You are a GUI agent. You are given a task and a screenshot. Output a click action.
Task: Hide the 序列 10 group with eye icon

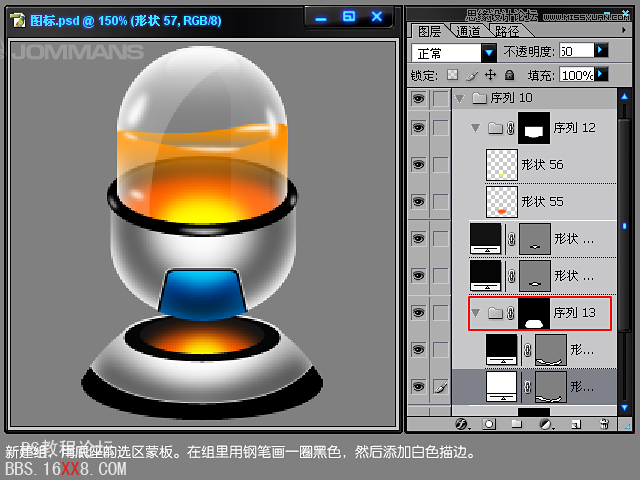[418, 98]
